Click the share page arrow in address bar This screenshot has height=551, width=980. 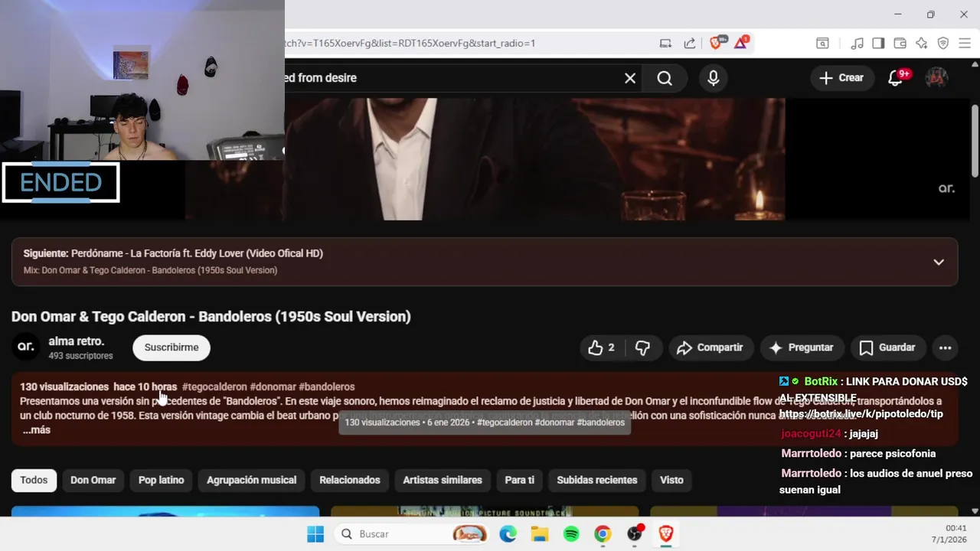pyautogui.click(x=690, y=43)
